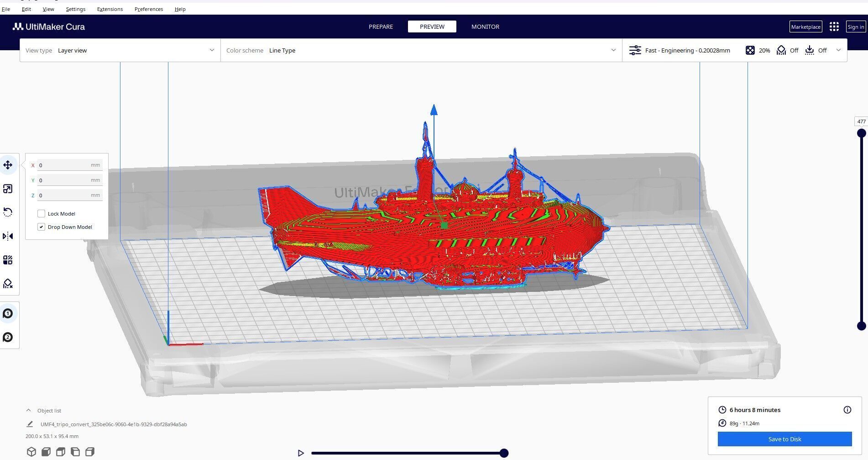The image size is (868, 460).
Task: Toggle the Lock Model checkbox
Action: point(41,213)
